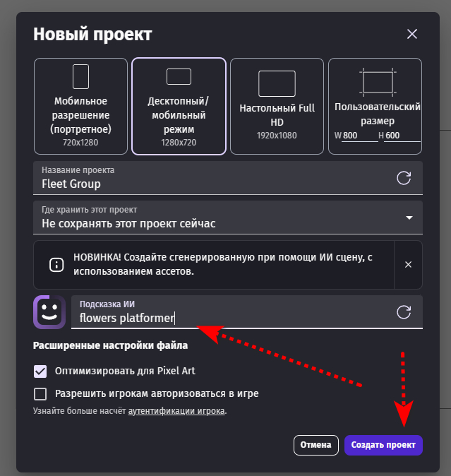The image size is (451, 476).
Task: Pick the Full HD 1920x1080 preset
Action: click(277, 106)
